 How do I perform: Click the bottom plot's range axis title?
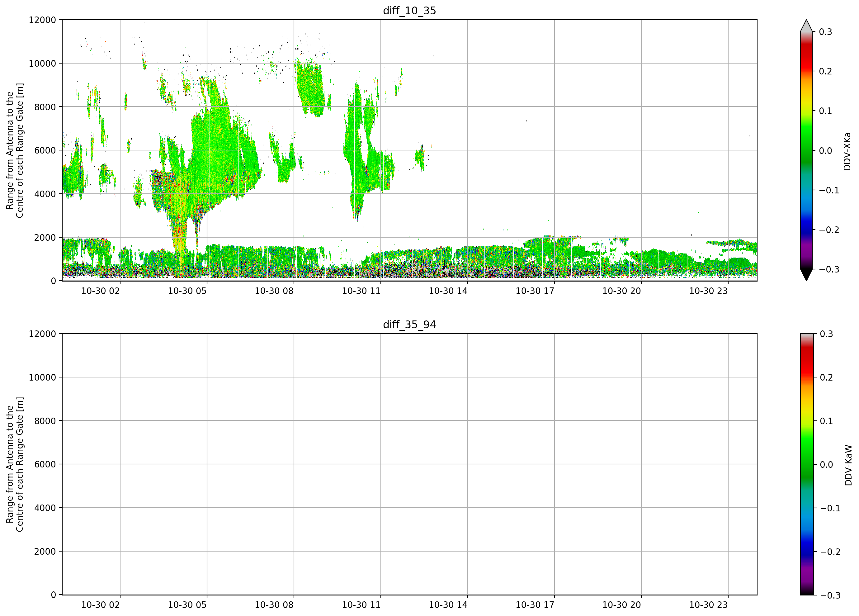coord(15,464)
